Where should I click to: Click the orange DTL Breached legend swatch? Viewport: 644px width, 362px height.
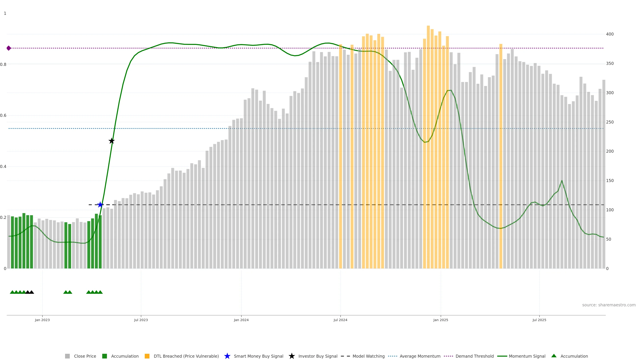pyautogui.click(x=147, y=356)
